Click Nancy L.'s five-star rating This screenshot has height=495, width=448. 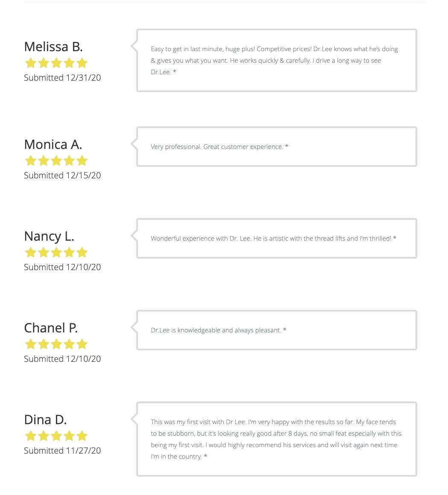click(x=56, y=253)
